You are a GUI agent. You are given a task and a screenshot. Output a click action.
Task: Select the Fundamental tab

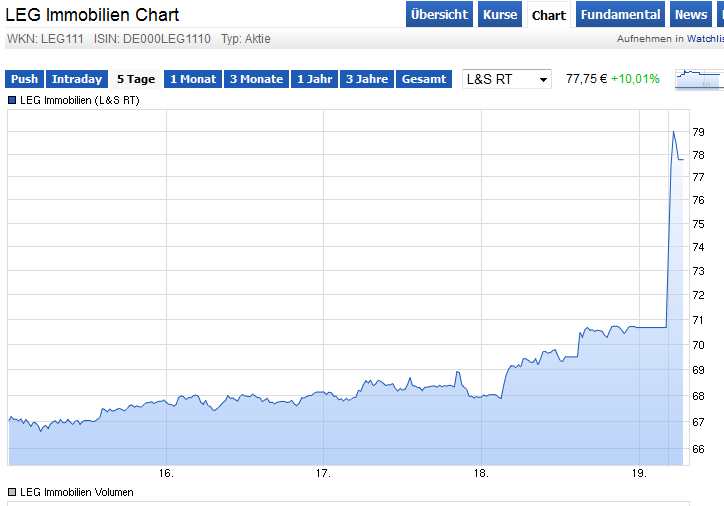point(620,15)
